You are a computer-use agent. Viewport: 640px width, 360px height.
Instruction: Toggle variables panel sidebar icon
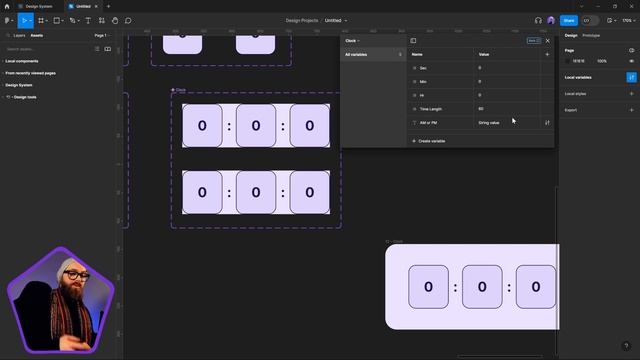pos(413,40)
